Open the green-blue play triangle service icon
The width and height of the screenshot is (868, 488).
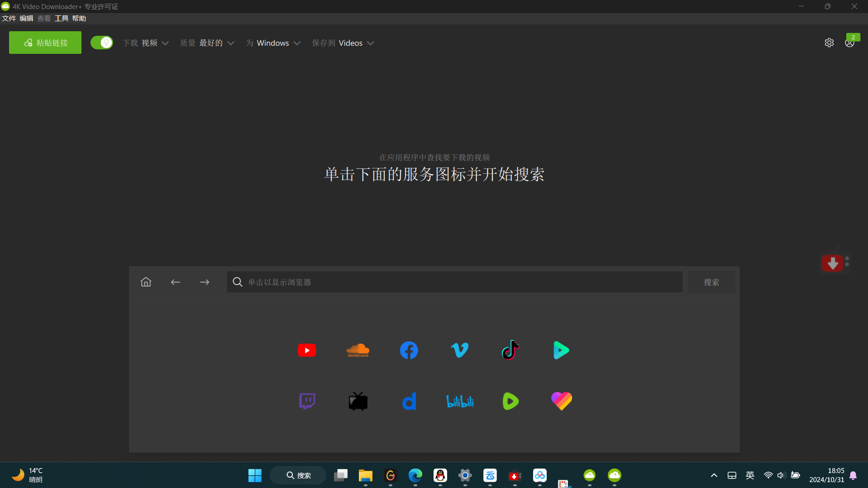561,350
